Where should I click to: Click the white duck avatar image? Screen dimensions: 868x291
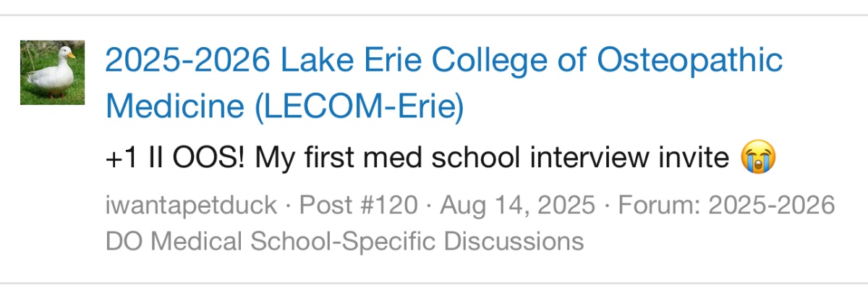pyautogui.click(x=52, y=72)
